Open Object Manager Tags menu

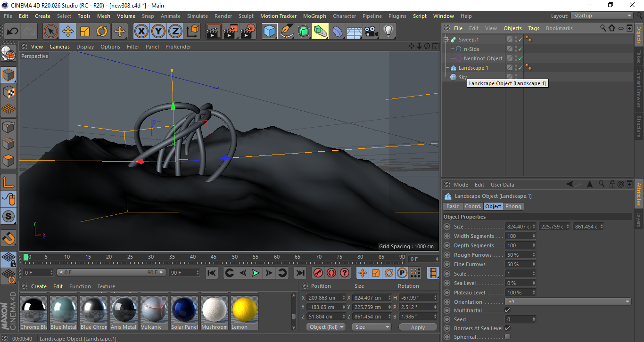(534, 28)
